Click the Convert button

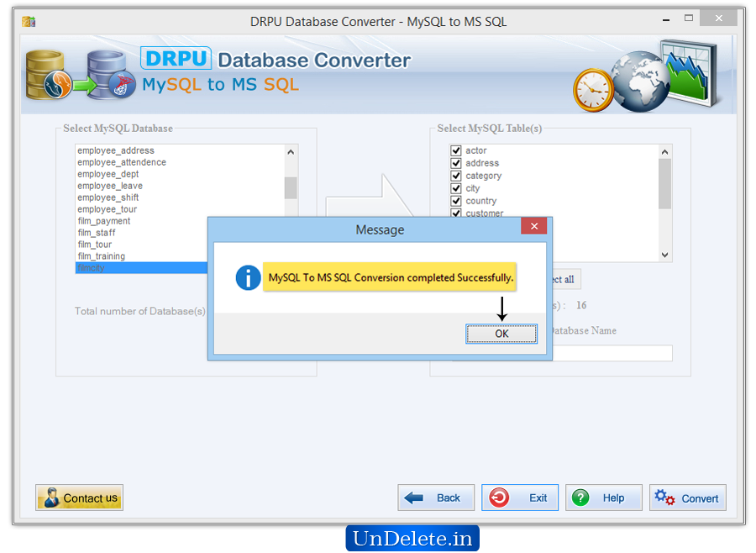pos(687,498)
